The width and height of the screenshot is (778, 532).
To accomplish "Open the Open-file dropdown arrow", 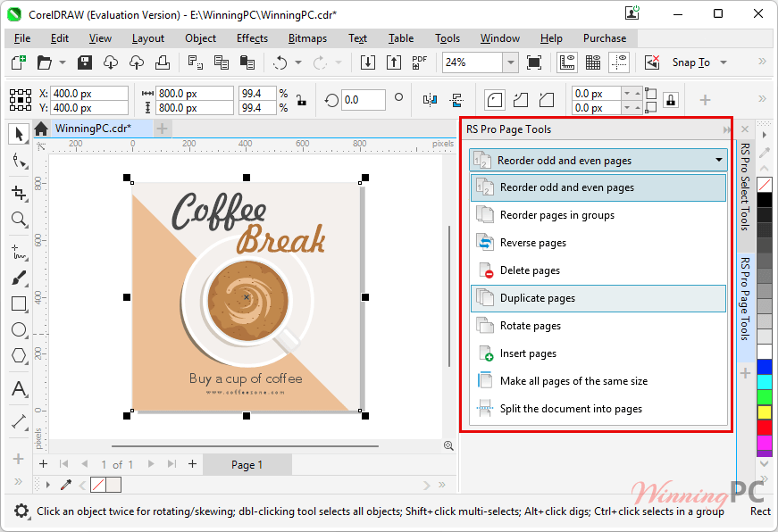I will (x=62, y=62).
